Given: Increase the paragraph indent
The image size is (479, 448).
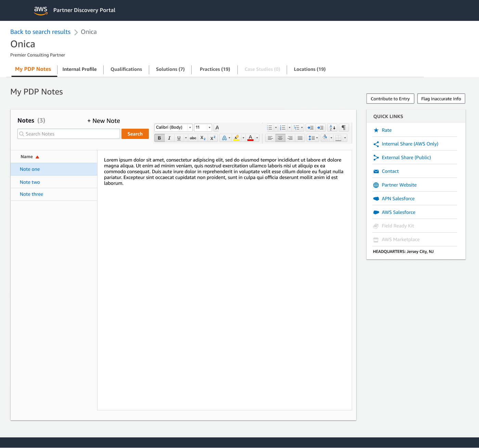Looking at the screenshot, I should click(x=321, y=128).
